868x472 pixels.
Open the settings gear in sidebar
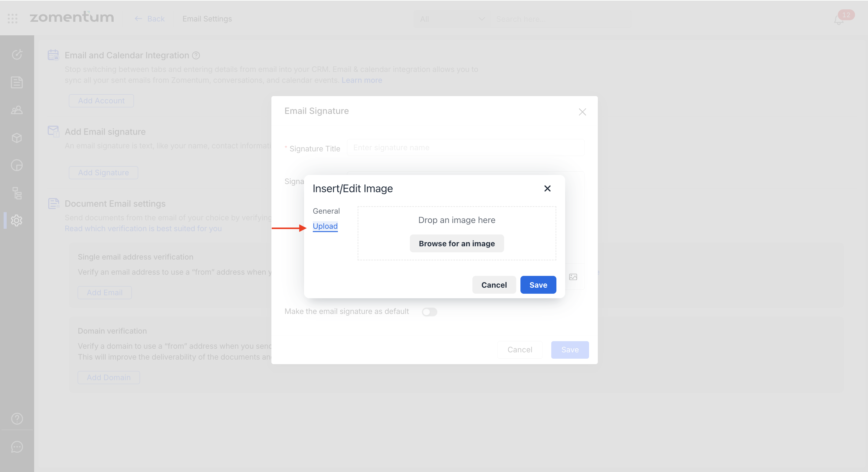click(x=17, y=220)
